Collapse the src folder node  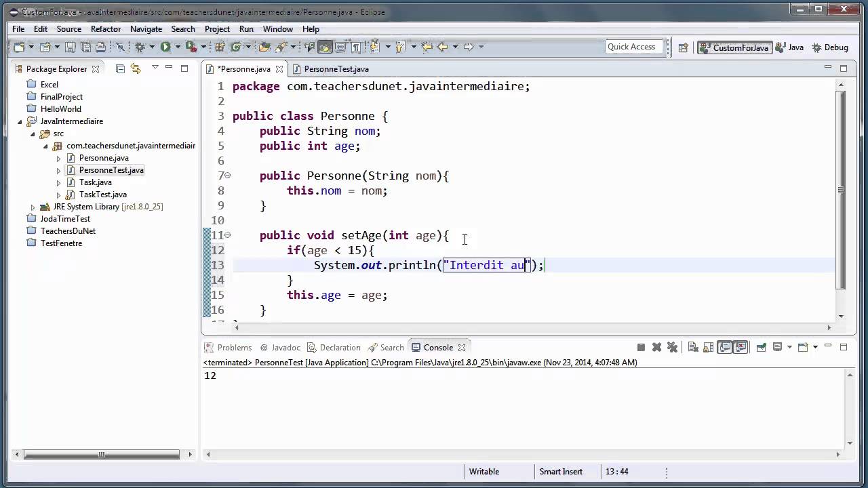click(x=33, y=134)
